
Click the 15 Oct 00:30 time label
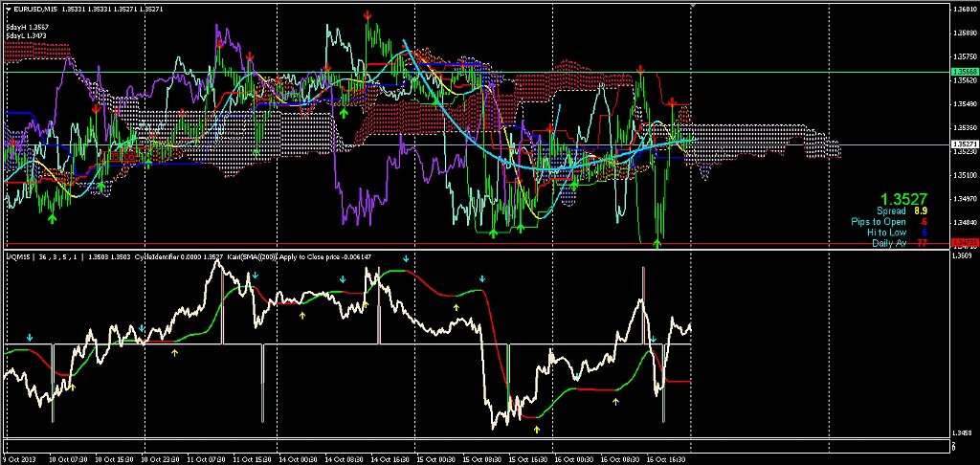(x=438, y=458)
